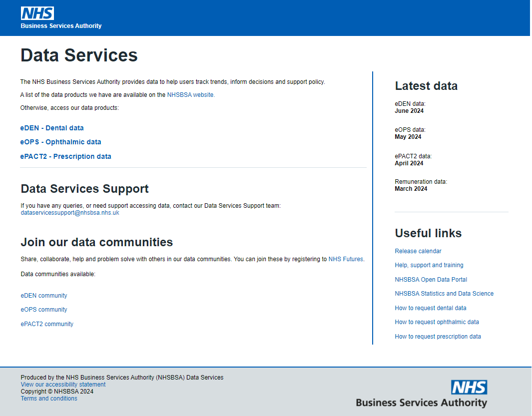532x416 pixels.
Task: Click the Join our data communities heading
Action: 97,242
